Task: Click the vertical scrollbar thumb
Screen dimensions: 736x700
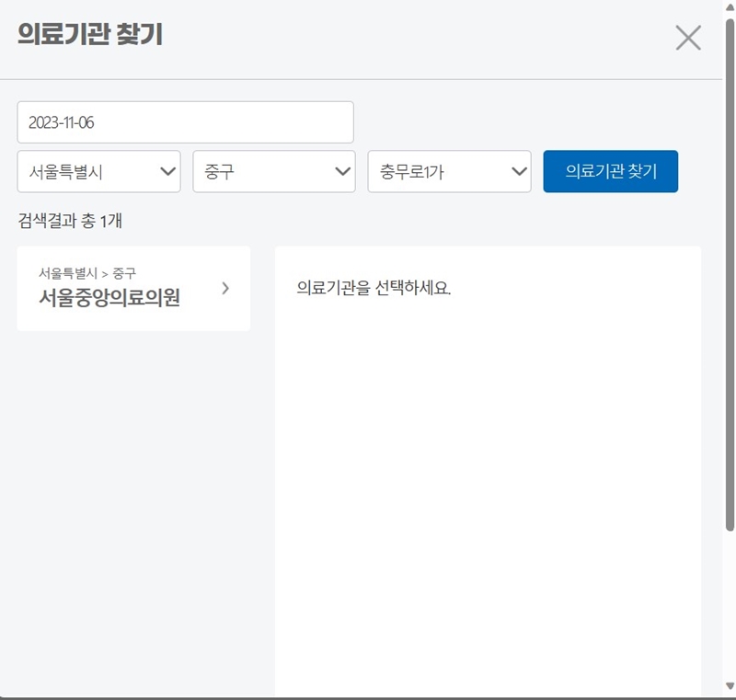Action: pyautogui.click(x=730, y=275)
